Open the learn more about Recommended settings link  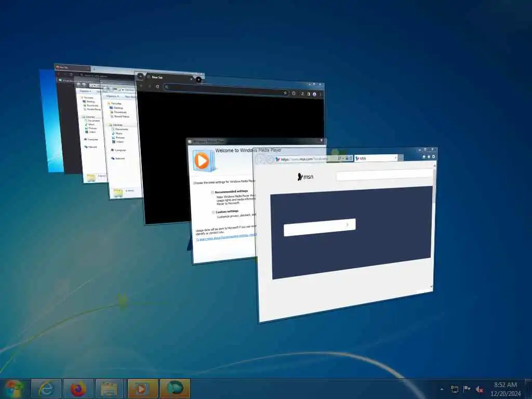[x=226, y=237]
